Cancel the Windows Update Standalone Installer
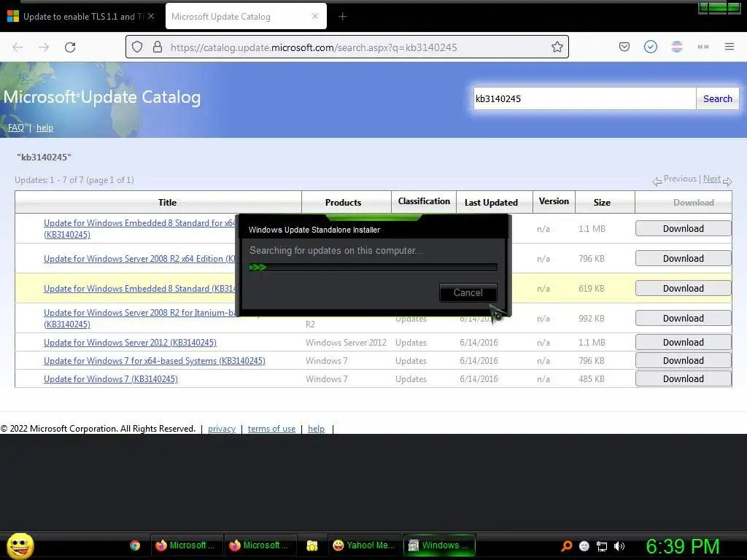The width and height of the screenshot is (747, 560). 468,292
